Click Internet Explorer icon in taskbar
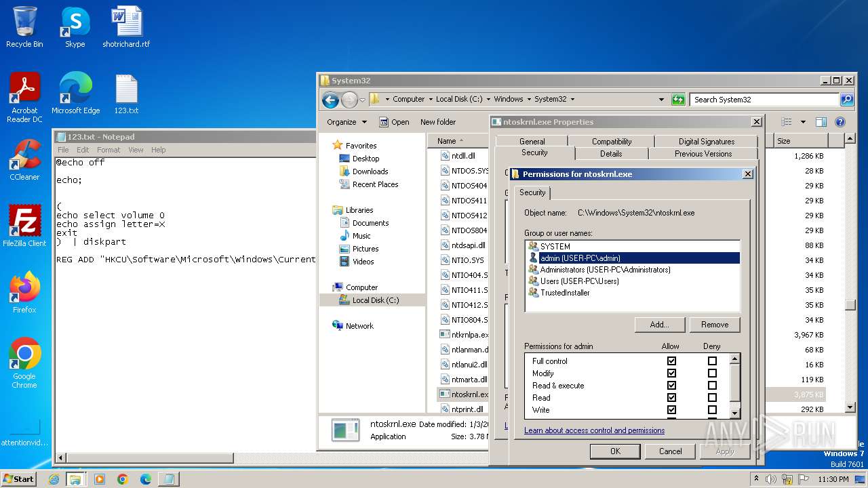This screenshot has width=868, height=488. [54, 479]
